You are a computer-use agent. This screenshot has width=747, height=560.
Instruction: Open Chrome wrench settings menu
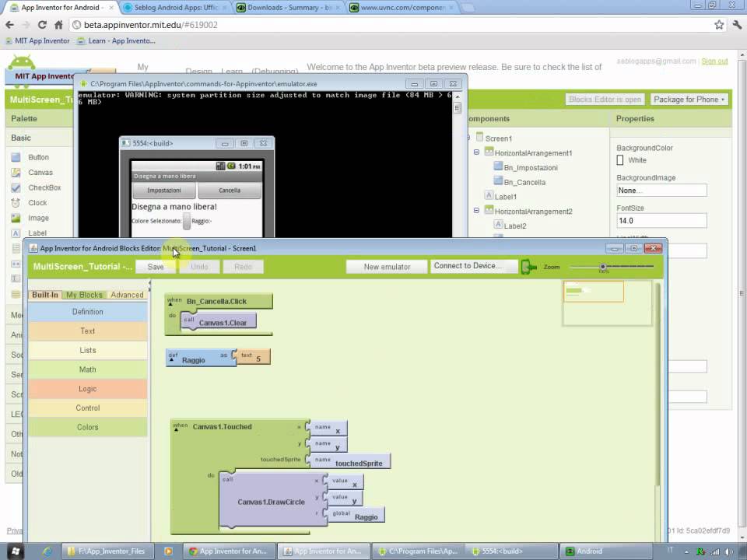(738, 25)
